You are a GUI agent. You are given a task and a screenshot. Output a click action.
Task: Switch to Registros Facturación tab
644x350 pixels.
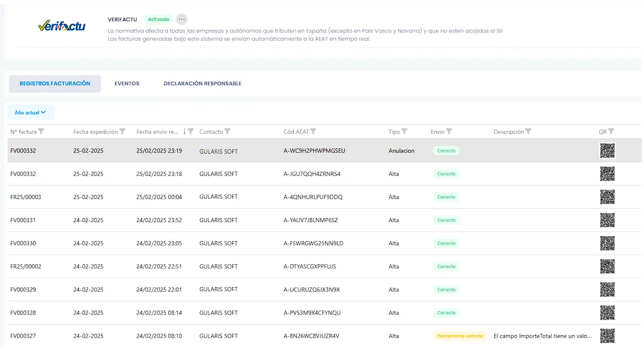click(55, 84)
